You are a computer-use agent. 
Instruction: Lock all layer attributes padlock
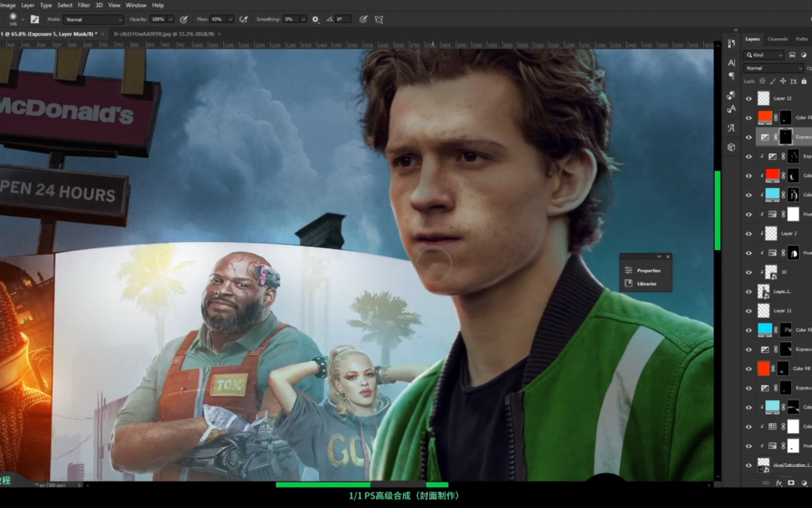(x=804, y=81)
